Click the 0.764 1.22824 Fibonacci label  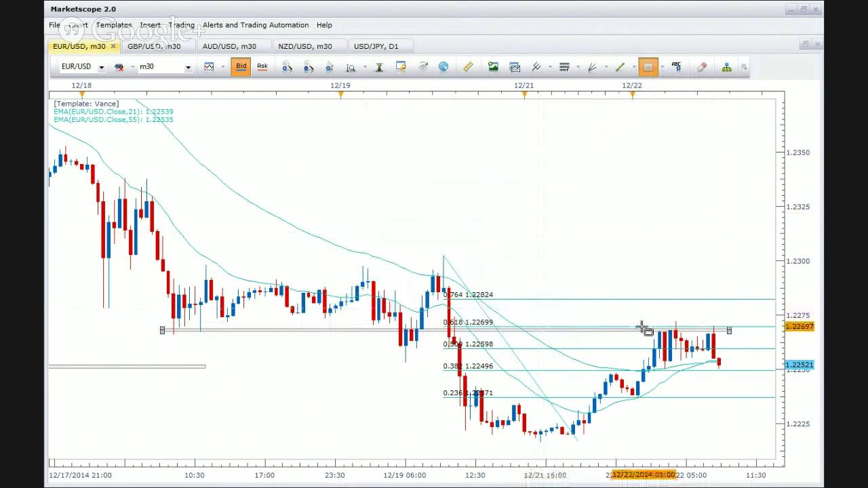click(x=468, y=295)
